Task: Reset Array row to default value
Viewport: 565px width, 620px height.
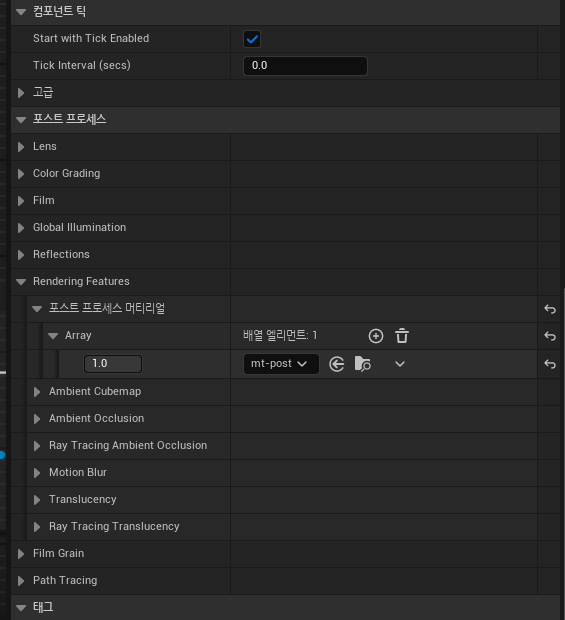Action: [x=550, y=336]
